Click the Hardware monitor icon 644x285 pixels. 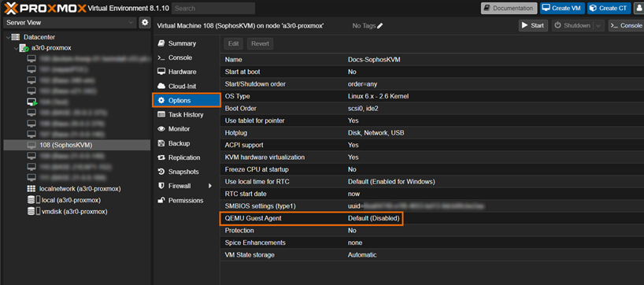coord(161,72)
